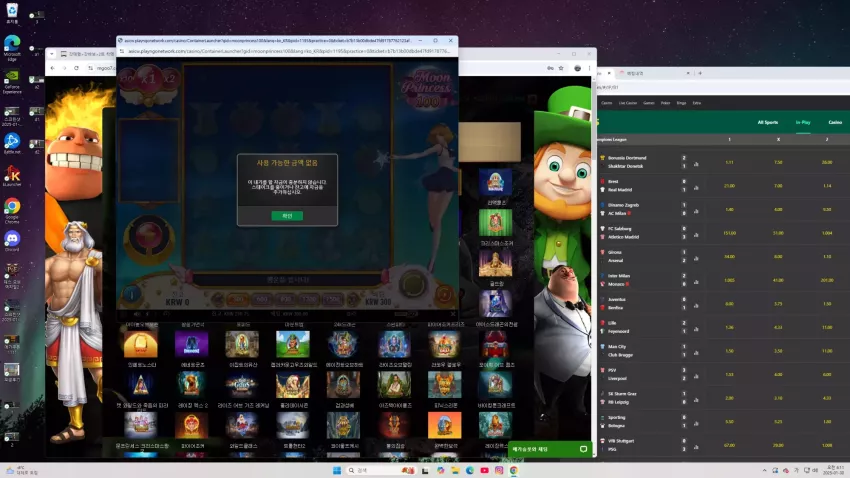Open Chrome icon in taskbar

click(513, 470)
